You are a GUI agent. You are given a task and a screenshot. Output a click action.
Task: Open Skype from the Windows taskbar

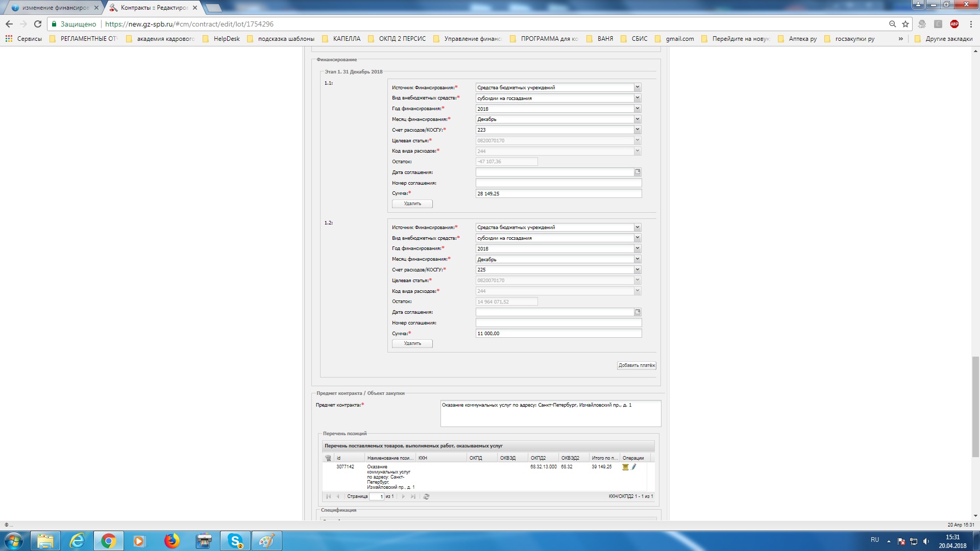(235, 541)
